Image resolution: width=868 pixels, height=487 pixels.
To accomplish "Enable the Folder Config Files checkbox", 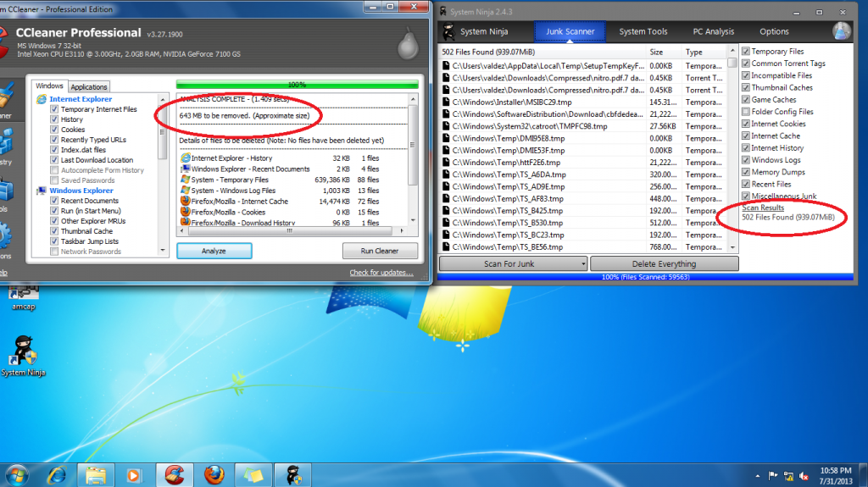I will coord(746,112).
